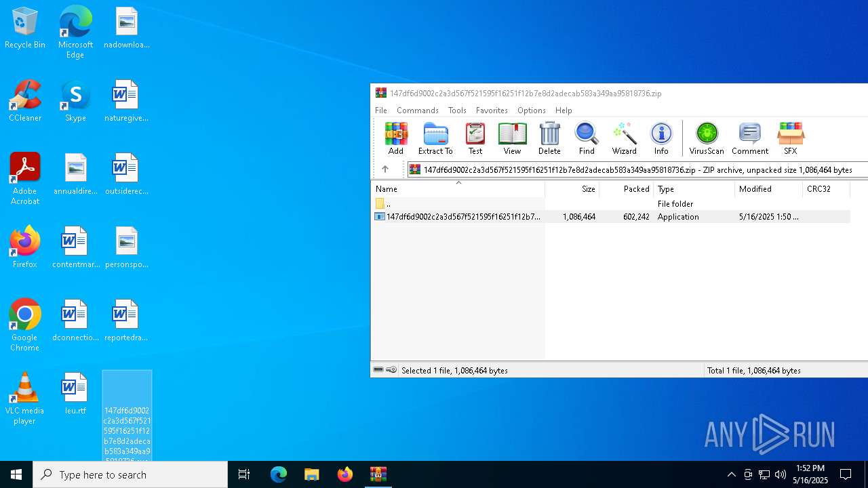
Task: Click the SFX toolbar icon
Action: (x=791, y=138)
